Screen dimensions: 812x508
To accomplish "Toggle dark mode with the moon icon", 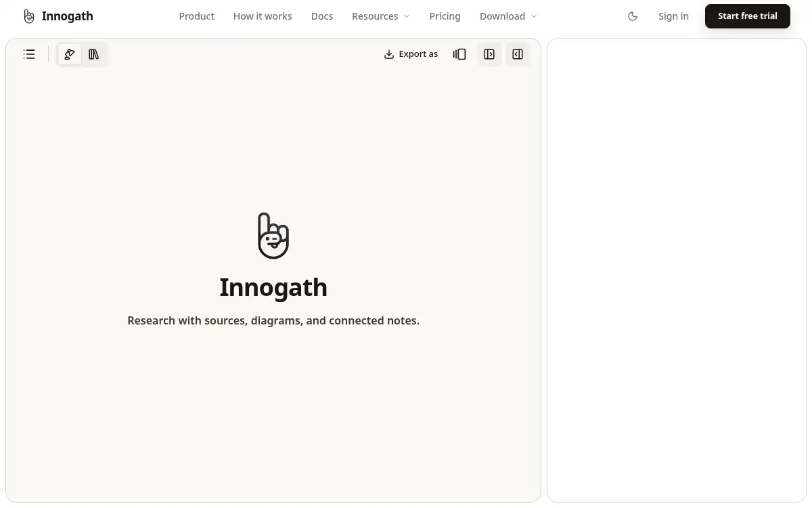I will tap(633, 16).
